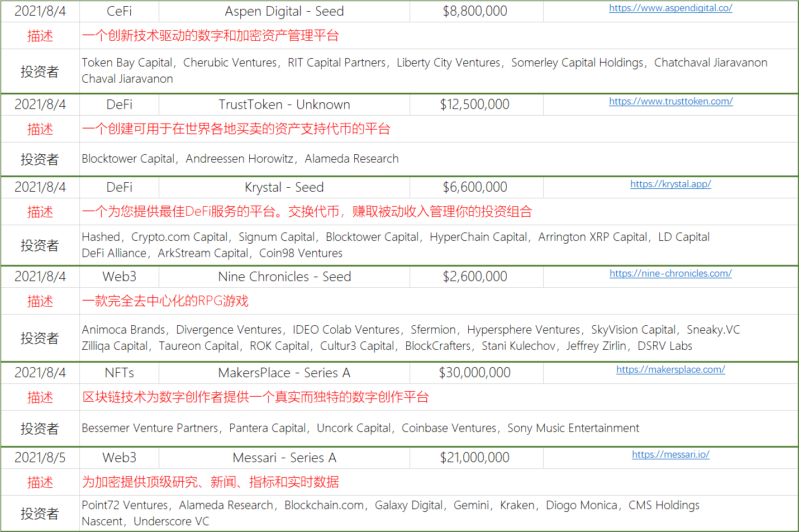Image resolution: width=799 pixels, height=532 pixels.
Task: Select the DeFi cell in TrustToken row
Action: tap(120, 104)
